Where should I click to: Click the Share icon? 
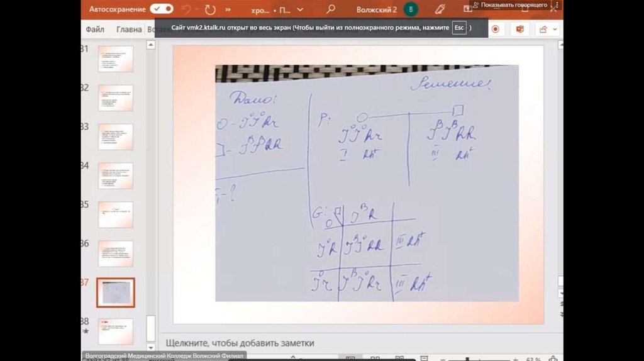tap(543, 29)
